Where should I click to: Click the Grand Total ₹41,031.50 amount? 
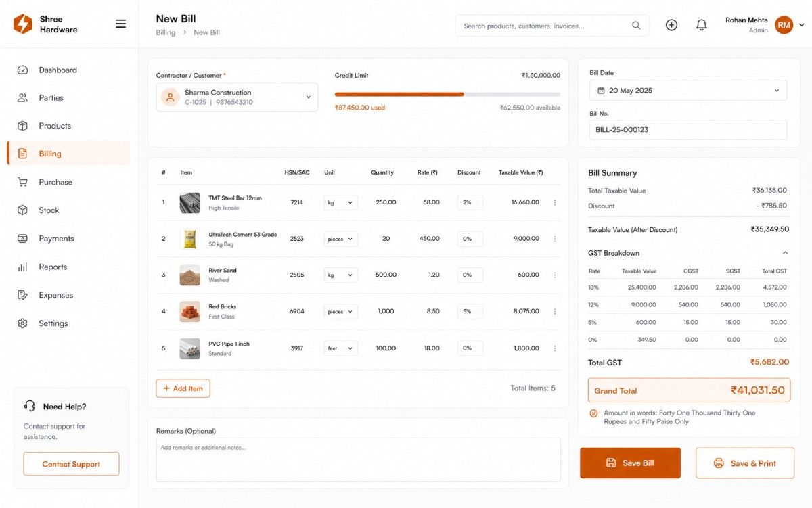coord(757,390)
